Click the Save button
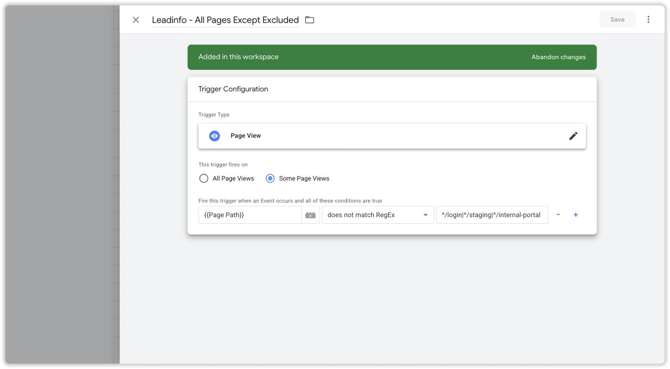Viewport: 670px width, 369px height. click(x=617, y=19)
